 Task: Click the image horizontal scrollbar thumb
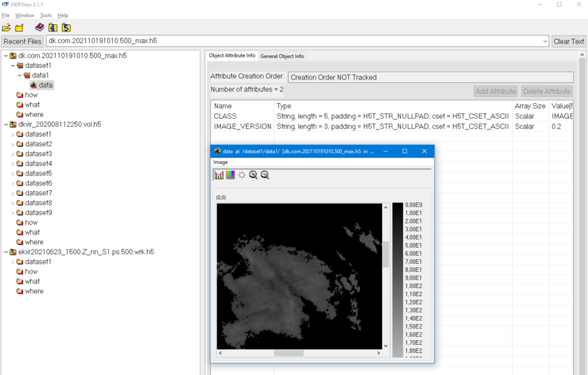click(288, 353)
